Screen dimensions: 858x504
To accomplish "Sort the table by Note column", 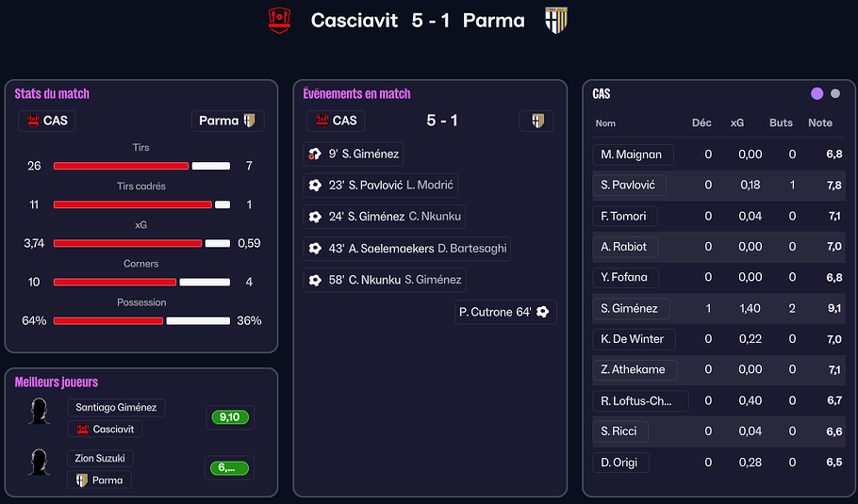I will click(819, 122).
